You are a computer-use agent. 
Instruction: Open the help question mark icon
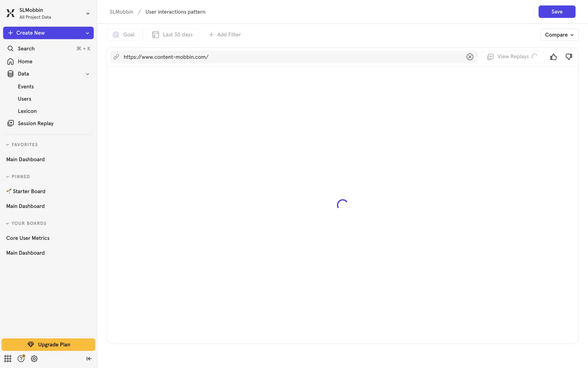(x=21, y=358)
